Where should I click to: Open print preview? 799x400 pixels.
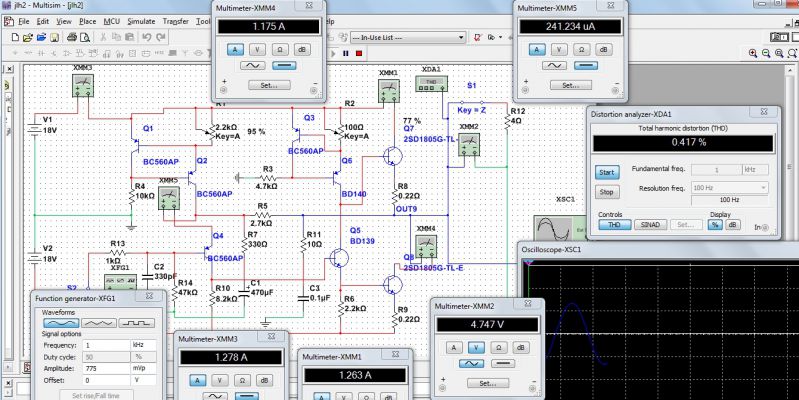click(x=85, y=37)
